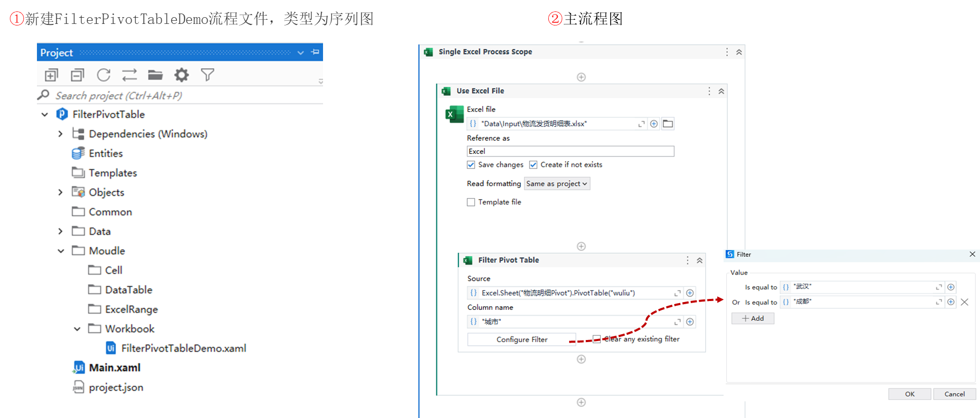The height and width of the screenshot is (418, 980).
Task: Click Expand All icon in Project toolbar
Action: click(51, 75)
